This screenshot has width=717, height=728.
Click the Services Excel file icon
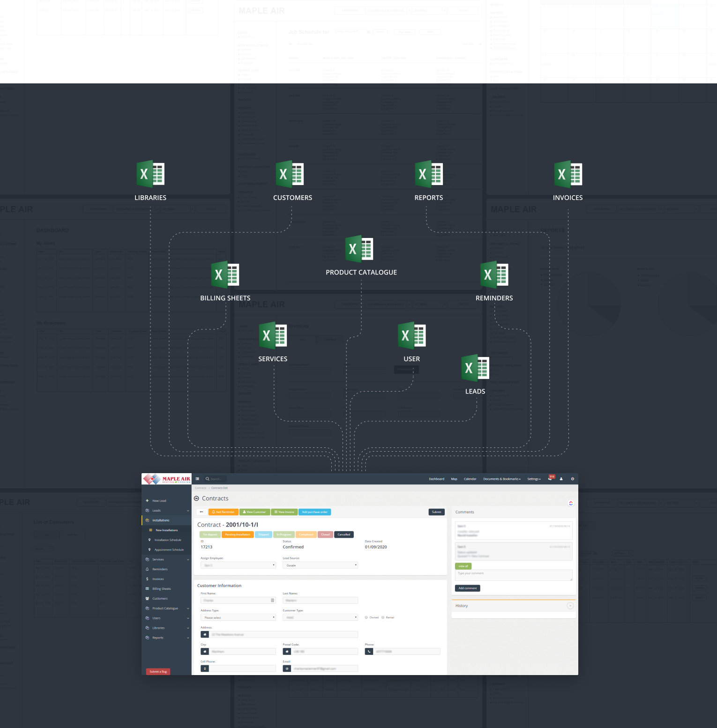tap(273, 335)
